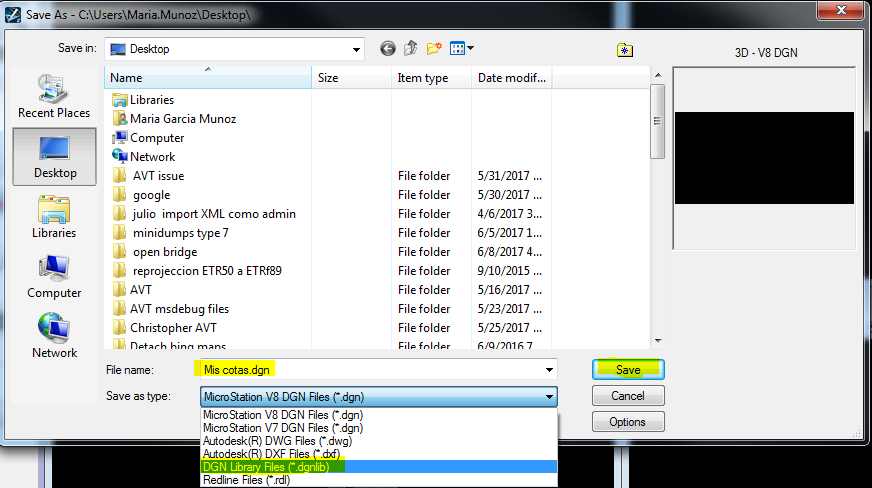Click the Save button
The height and width of the screenshot is (488, 872).
pyautogui.click(x=628, y=370)
